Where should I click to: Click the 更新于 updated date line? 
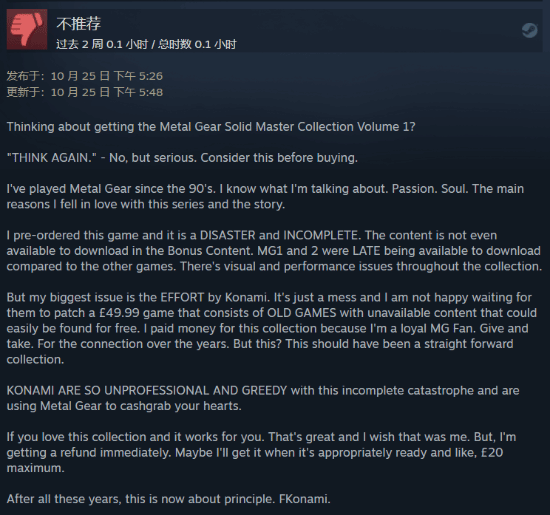tap(85, 92)
